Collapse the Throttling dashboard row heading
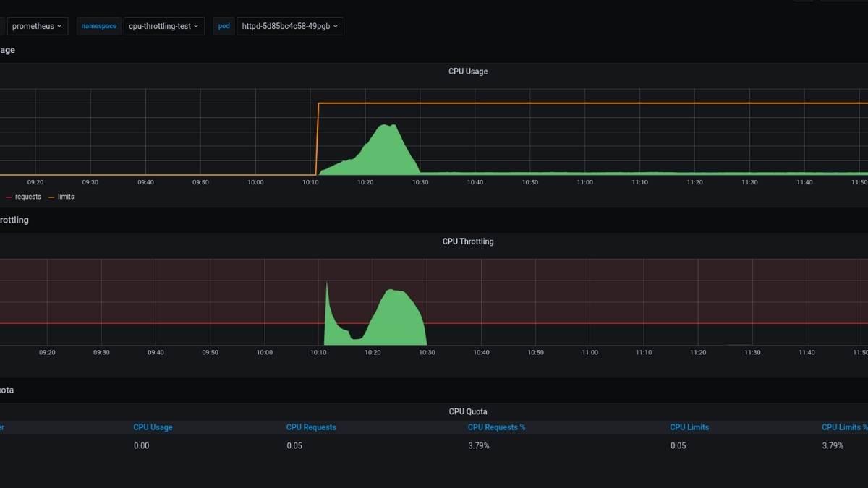Screen dimensions: 868x488 (14, 220)
